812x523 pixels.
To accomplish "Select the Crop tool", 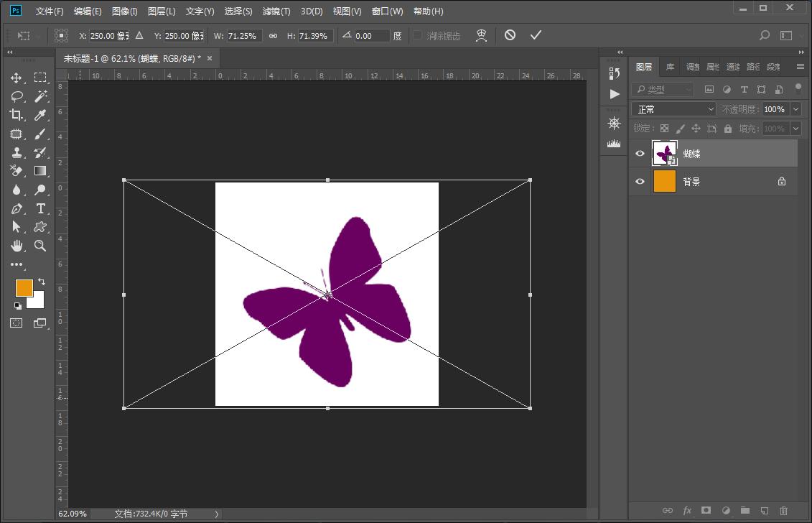I will point(17,115).
